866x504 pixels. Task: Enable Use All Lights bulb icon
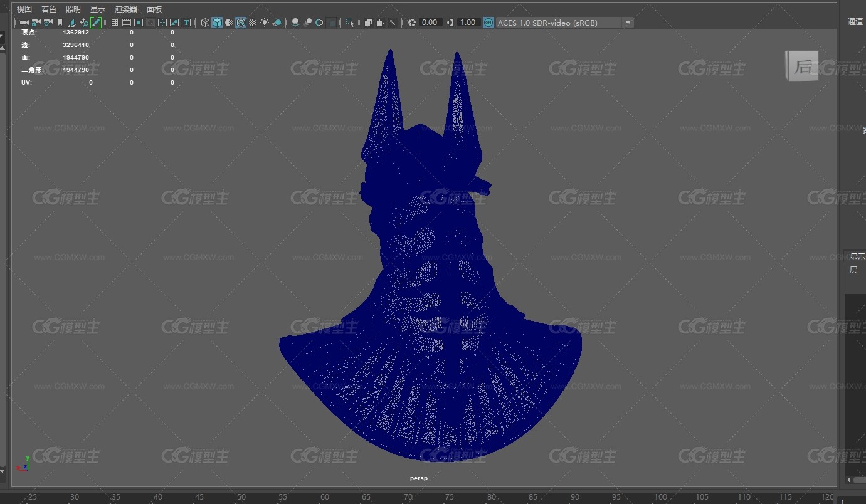pos(265,23)
